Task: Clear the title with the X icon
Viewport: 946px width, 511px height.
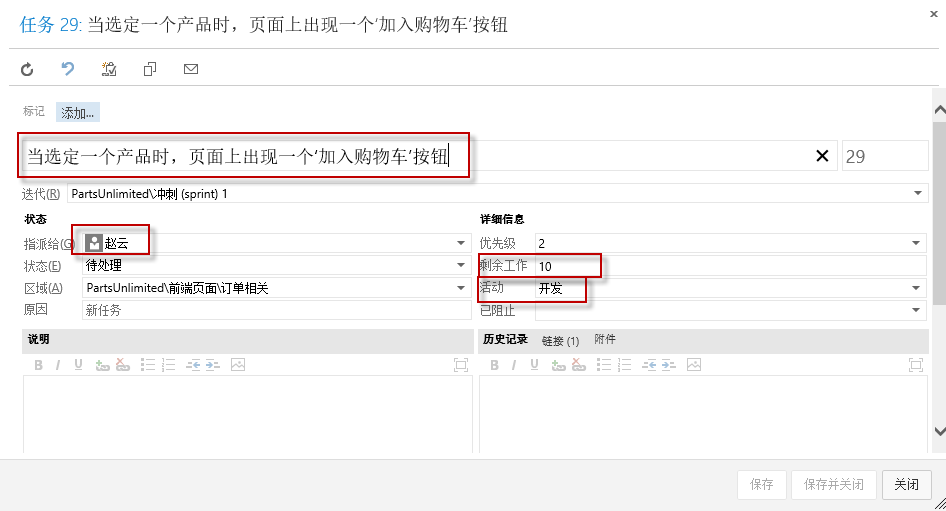Action: (x=822, y=156)
